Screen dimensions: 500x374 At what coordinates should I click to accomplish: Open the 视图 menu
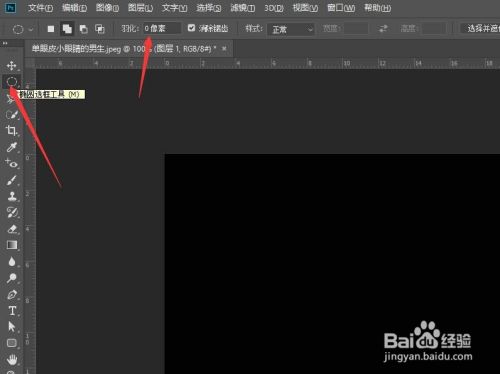pyautogui.click(x=305, y=8)
